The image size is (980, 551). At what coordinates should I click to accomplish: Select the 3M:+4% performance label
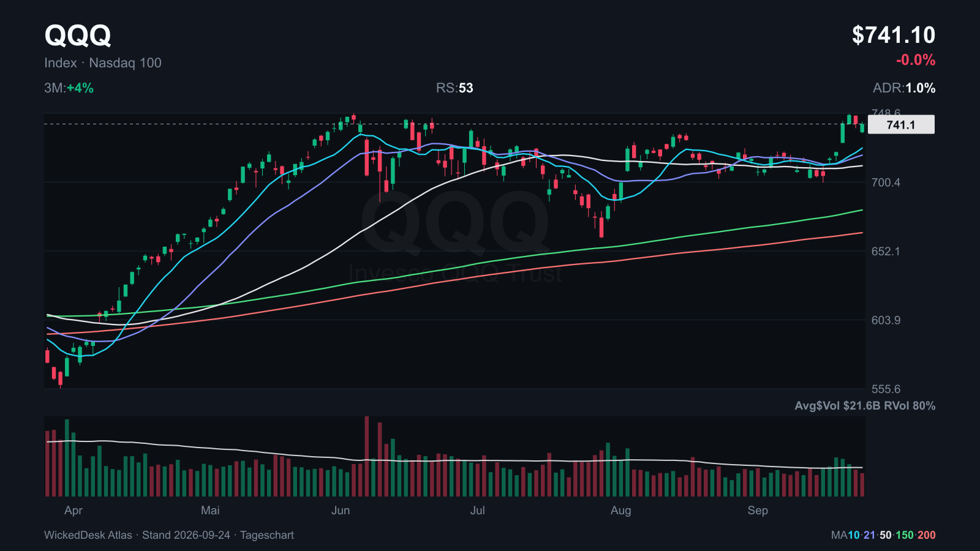pos(69,88)
